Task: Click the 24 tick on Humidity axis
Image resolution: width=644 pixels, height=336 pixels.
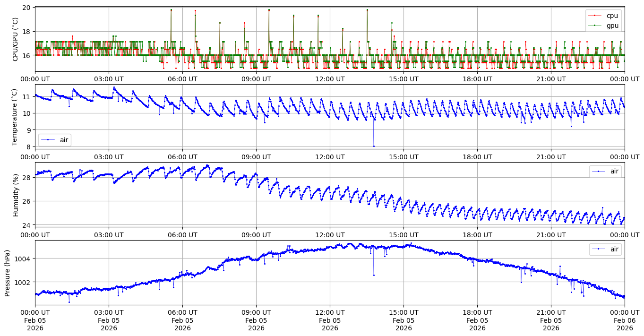Action: pos(27,225)
